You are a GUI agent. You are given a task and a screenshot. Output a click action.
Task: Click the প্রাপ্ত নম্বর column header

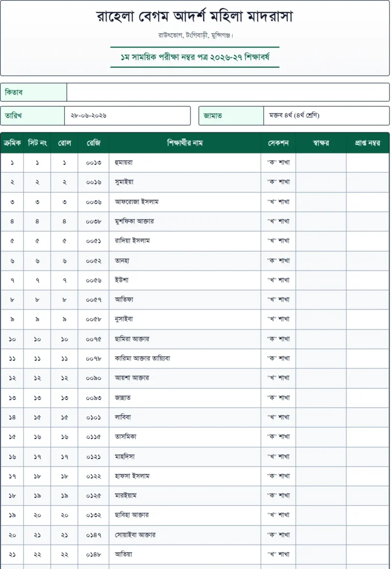coord(367,143)
